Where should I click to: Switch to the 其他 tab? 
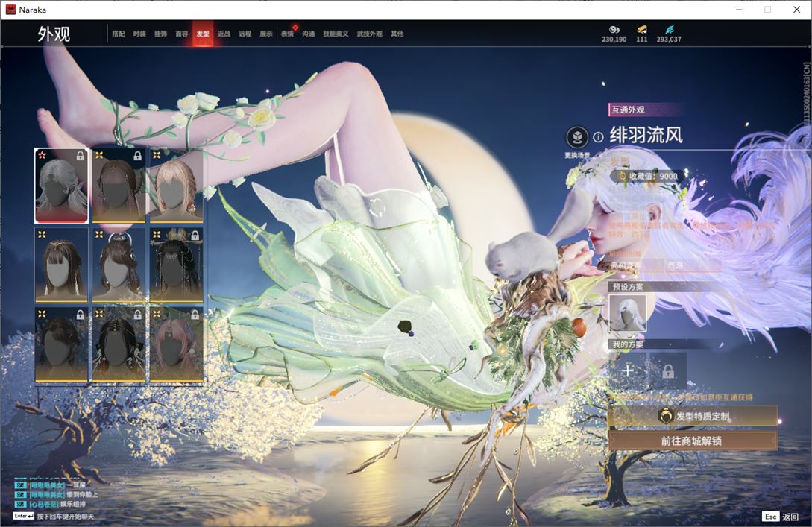(x=397, y=34)
